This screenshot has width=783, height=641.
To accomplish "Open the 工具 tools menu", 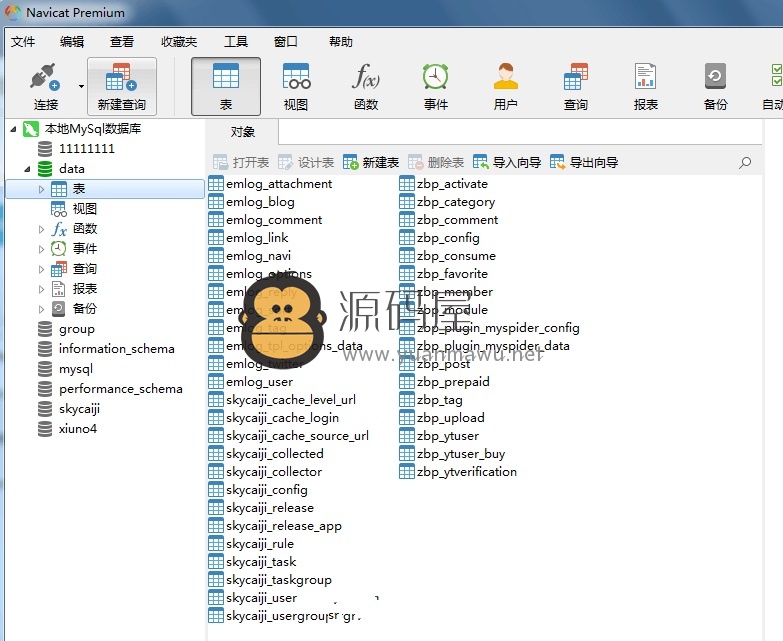I will [x=236, y=41].
